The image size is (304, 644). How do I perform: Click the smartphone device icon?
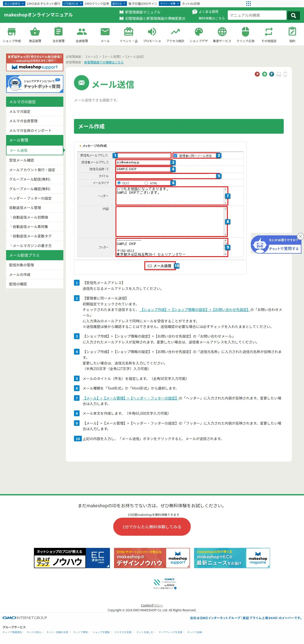(285, 74)
